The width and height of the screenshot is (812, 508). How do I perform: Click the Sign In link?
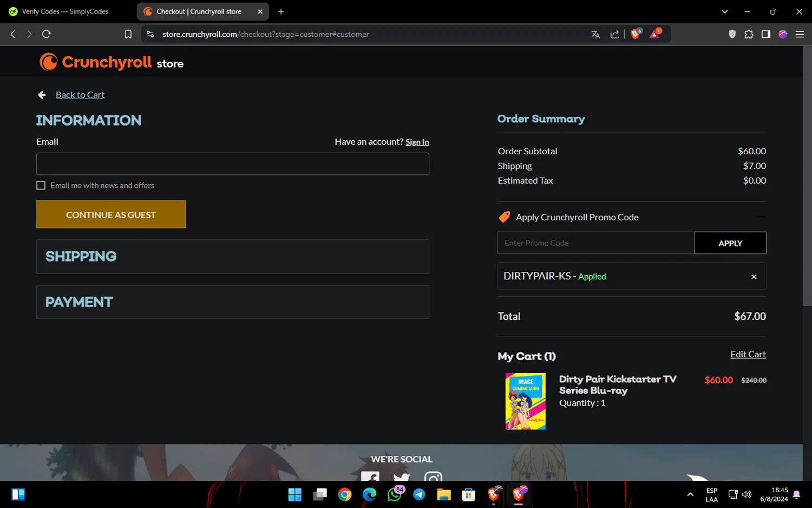(x=417, y=142)
